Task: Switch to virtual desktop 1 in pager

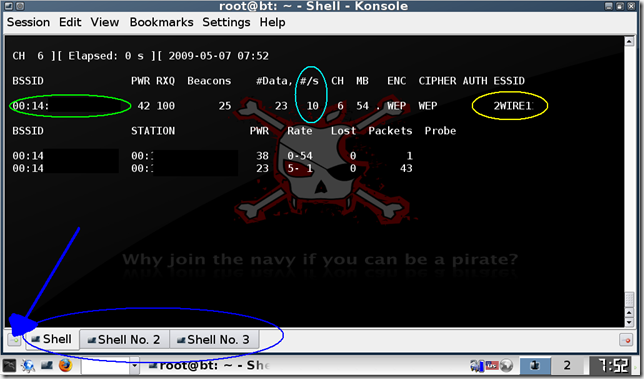Action: click(535, 365)
